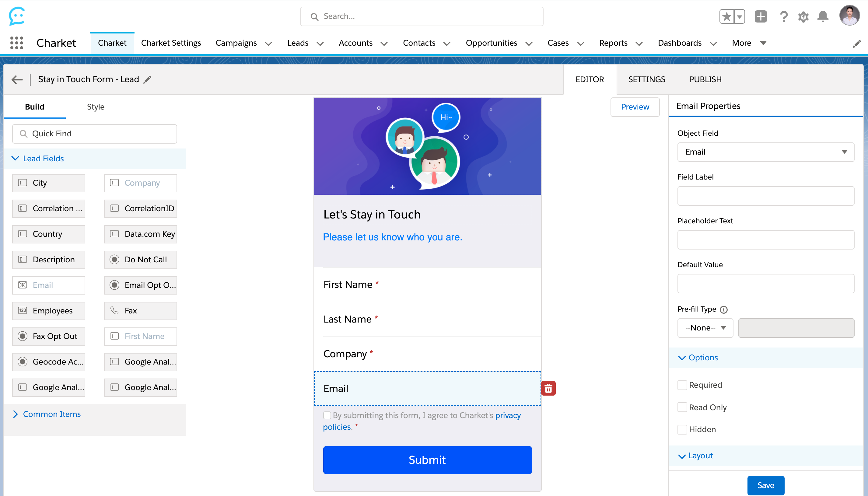Open the Object Field Email dropdown
Image resolution: width=868 pixels, height=496 pixels.
point(765,152)
